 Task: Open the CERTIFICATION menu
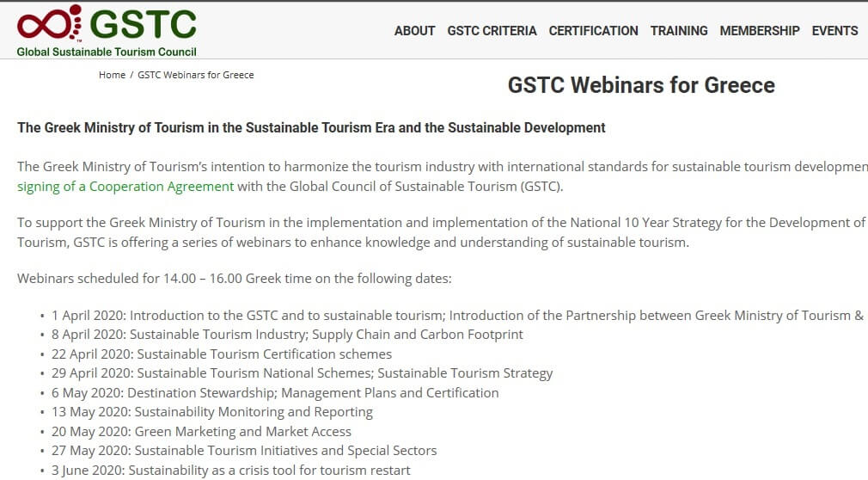pyautogui.click(x=594, y=31)
